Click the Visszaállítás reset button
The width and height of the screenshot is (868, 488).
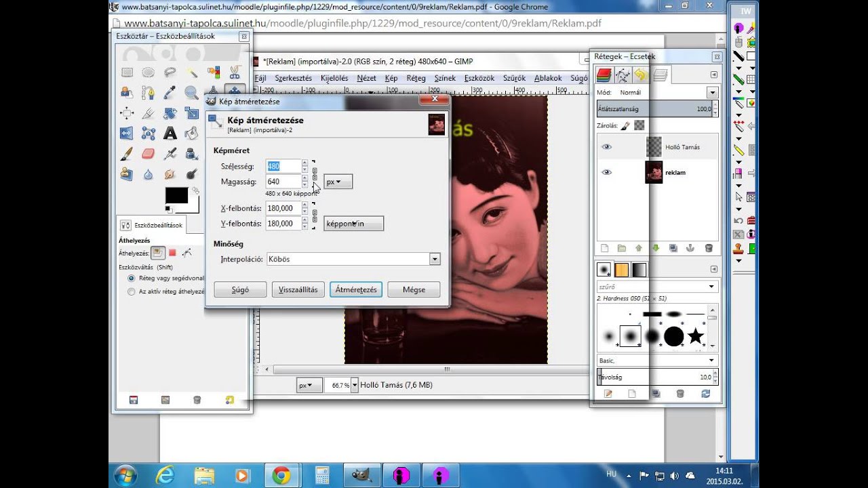pos(298,289)
